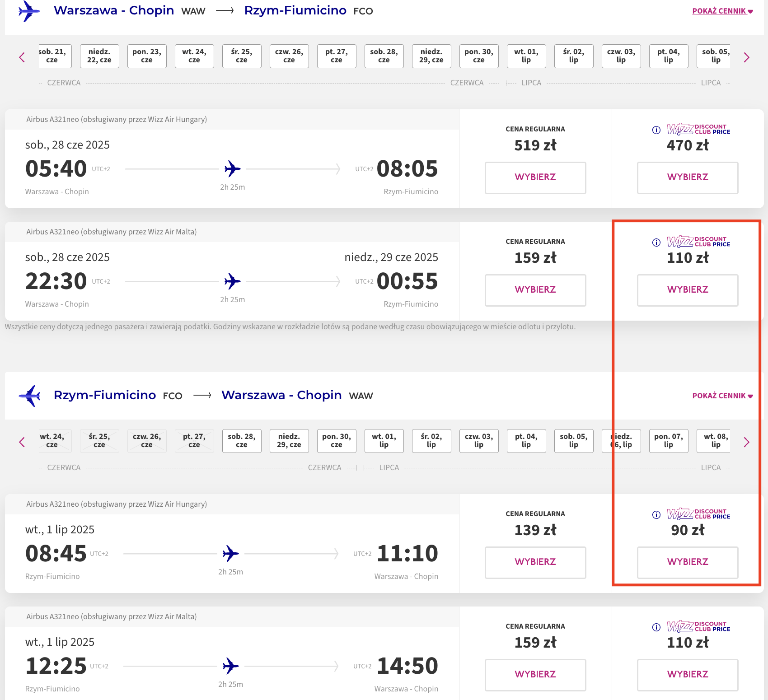Screen dimensions: 768x700
Task: Choose discount club price 470 zł
Action: pos(687,177)
